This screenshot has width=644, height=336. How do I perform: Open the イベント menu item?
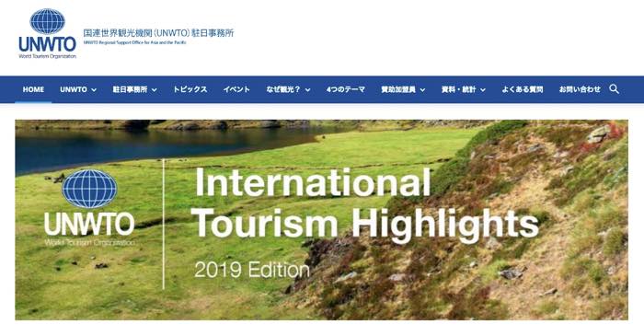click(x=236, y=89)
